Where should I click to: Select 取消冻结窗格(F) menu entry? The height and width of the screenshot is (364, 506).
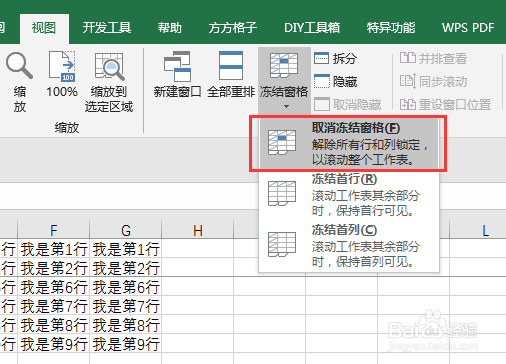[349, 143]
